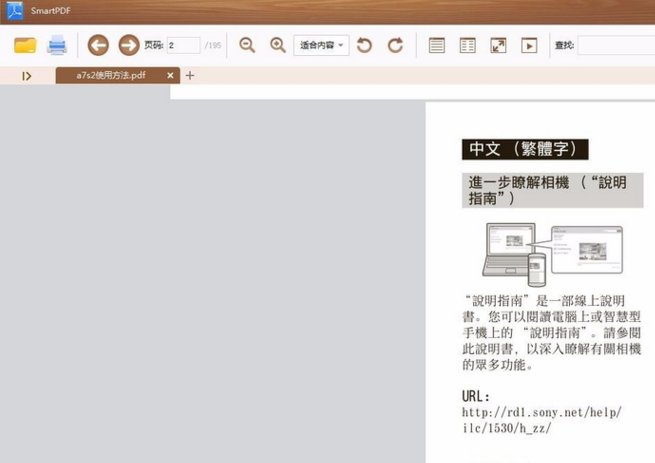
Task: Click the 中文（繁體字）heading in document
Action: click(x=525, y=149)
